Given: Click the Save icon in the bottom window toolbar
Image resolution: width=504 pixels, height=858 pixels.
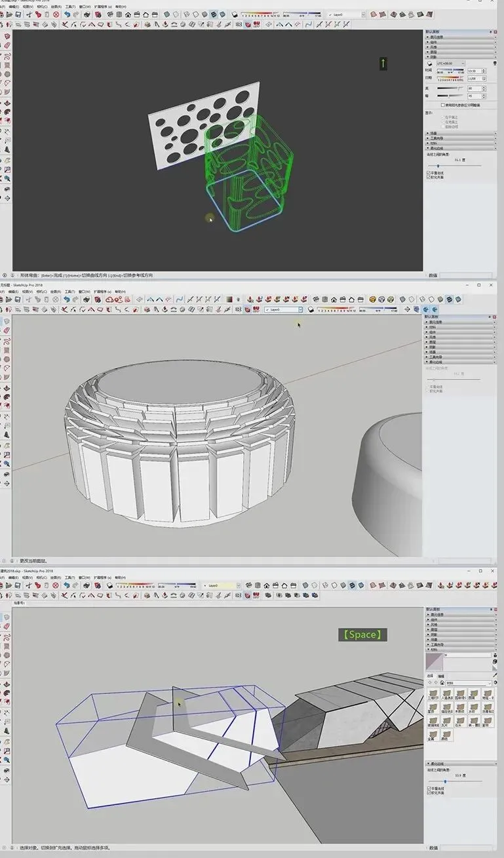Looking at the screenshot, I should pos(18,585).
